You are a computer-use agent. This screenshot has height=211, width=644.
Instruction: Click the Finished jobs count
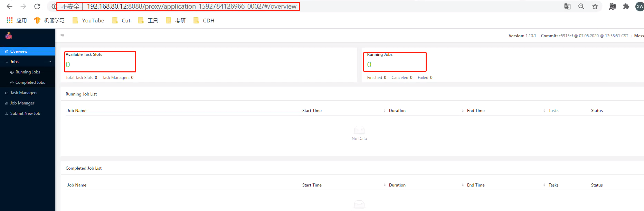click(x=377, y=78)
